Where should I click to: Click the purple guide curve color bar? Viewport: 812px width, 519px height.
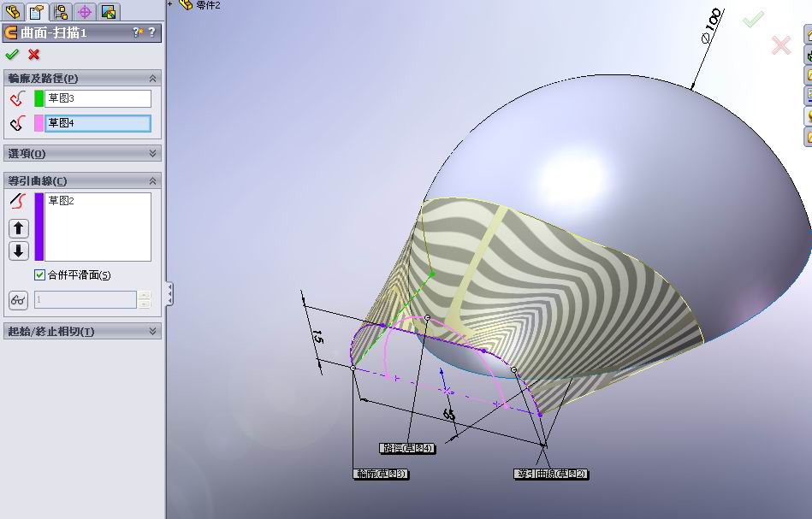(39, 227)
